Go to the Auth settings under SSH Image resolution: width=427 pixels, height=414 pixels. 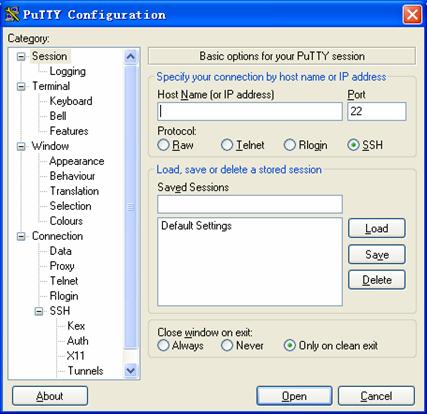[x=78, y=341]
